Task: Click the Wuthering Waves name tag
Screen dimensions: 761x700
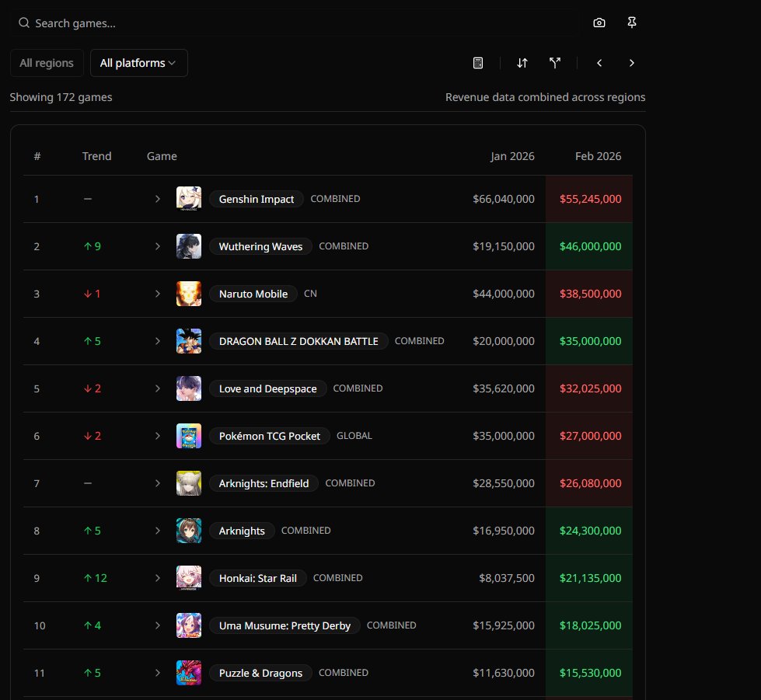Action: (x=260, y=246)
